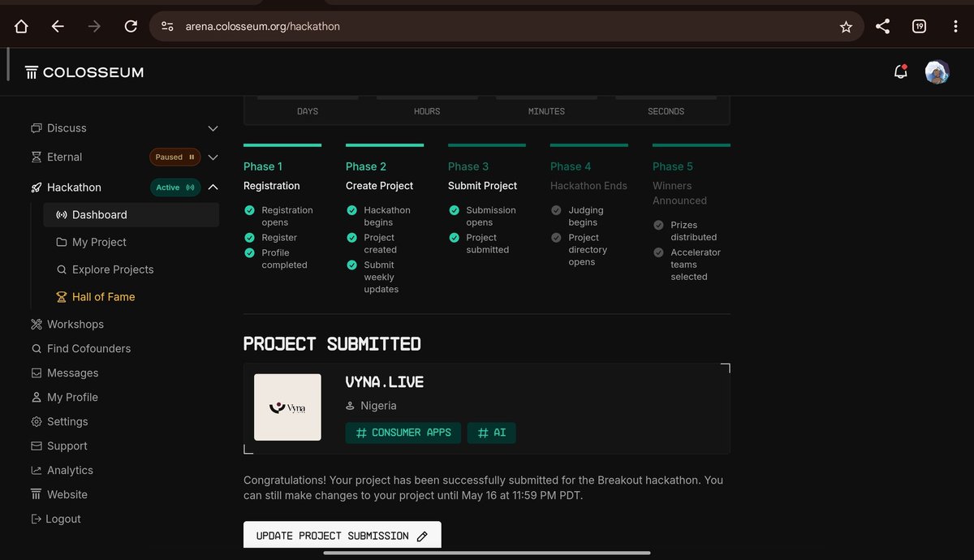974x560 pixels.
Task: Click the Submit weekly updates checkmark
Action: pyautogui.click(x=351, y=265)
